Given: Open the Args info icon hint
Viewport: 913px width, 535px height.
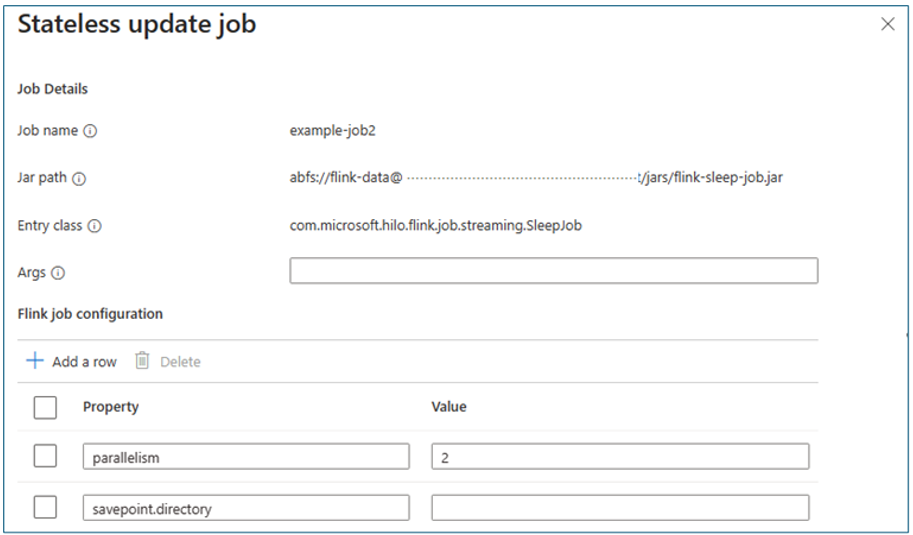Looking at the screenshot, I should point(58,273).
